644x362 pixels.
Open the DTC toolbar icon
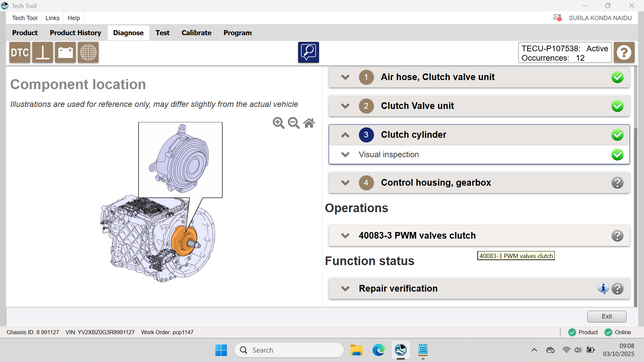point(20,53)
